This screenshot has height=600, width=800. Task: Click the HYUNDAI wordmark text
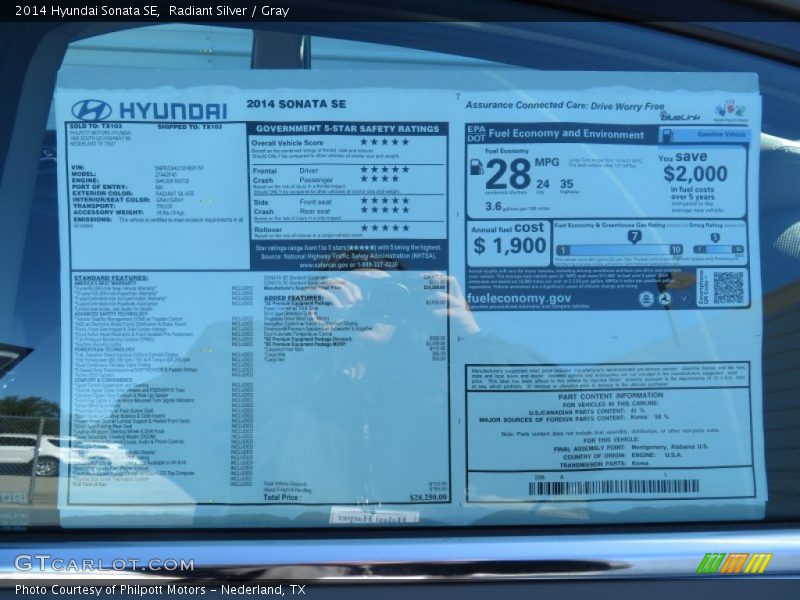point(173,111)
